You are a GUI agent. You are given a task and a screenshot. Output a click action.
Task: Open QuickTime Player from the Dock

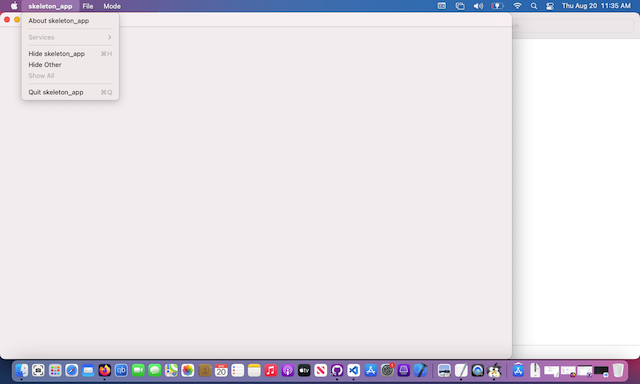coord(478,371)
